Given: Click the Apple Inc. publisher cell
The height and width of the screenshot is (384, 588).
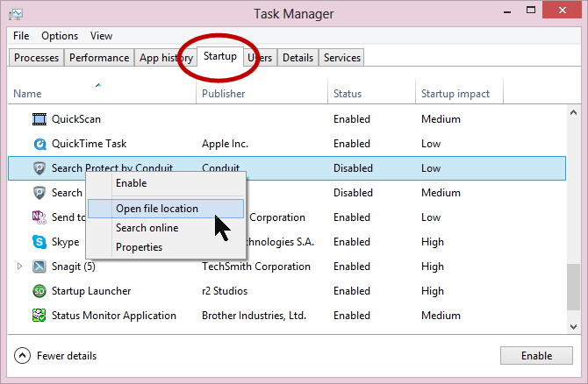Looking at the screenshot, I should pos(225,144).
